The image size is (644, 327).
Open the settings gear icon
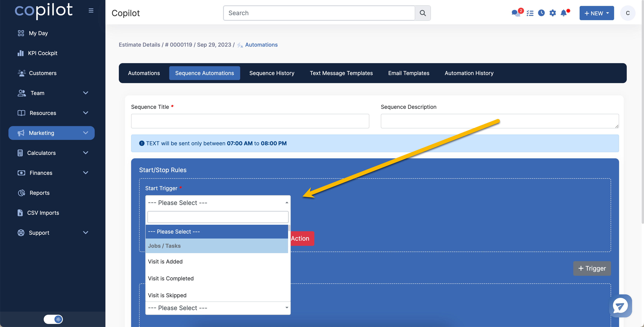[x=553, y=13]
